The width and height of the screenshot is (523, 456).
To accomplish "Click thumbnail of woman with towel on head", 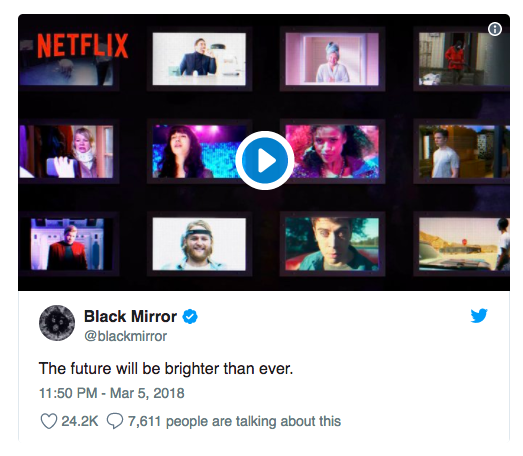I will point(332,59).
